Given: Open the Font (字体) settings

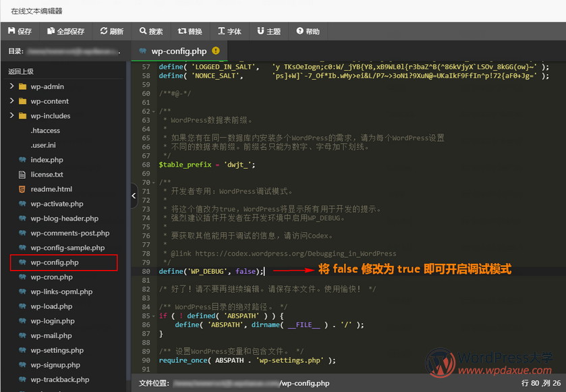Looking at the screenshot, I should pyautogui.click(x=229, y=31).
